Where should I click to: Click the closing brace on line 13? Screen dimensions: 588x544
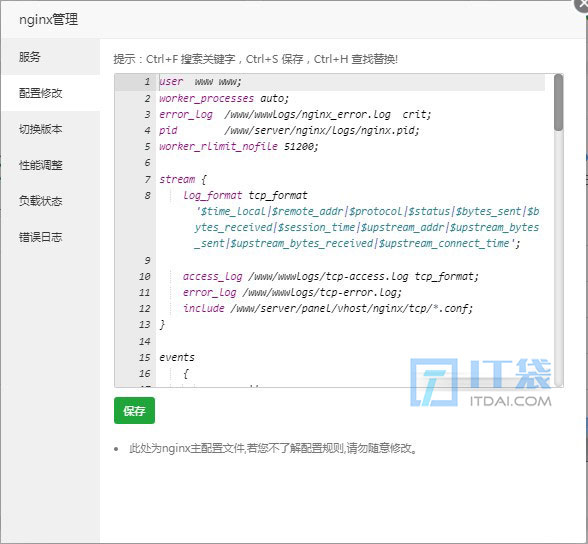point(162,325)
